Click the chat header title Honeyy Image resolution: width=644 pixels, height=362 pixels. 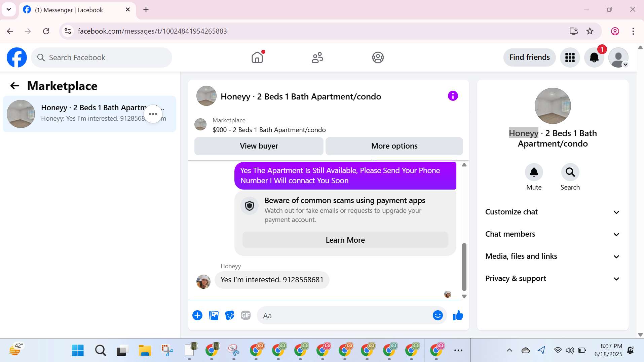click(301, 96)
